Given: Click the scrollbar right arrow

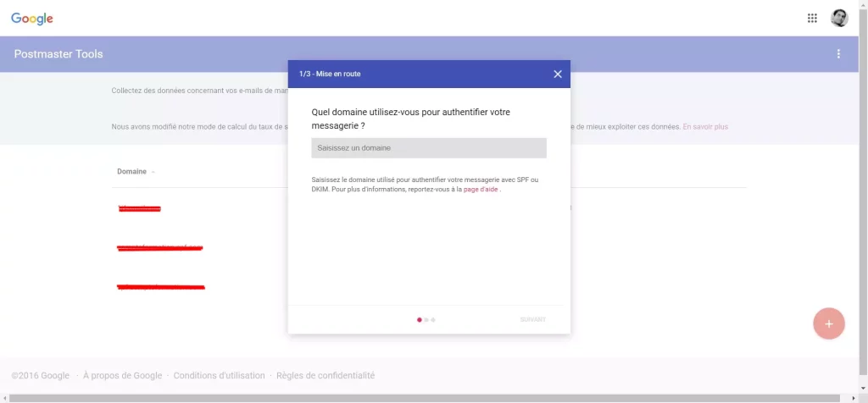Looking at the screenshot, I should [854, 398].
